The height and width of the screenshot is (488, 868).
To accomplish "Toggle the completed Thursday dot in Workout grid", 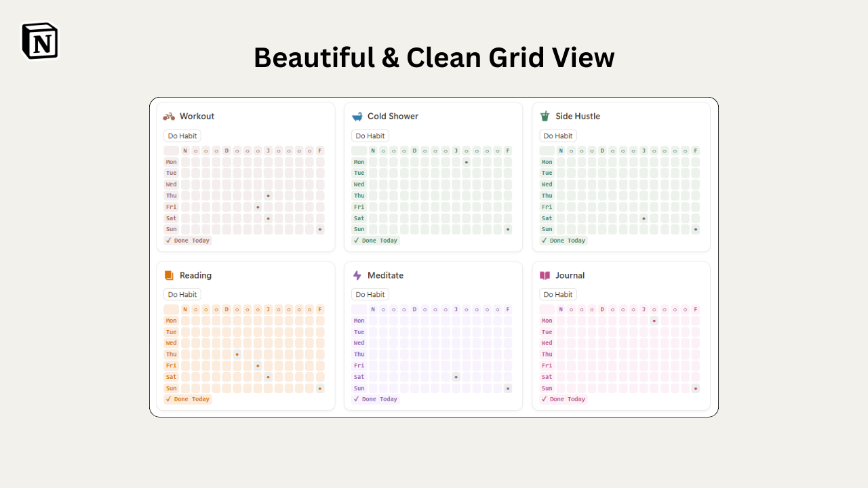I will click(x=269, y=195).
